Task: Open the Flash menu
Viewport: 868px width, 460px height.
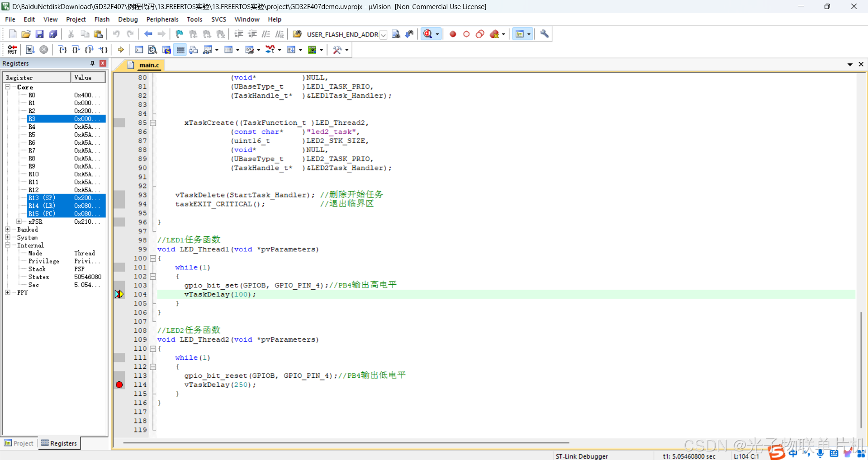Action: [102, 19]
